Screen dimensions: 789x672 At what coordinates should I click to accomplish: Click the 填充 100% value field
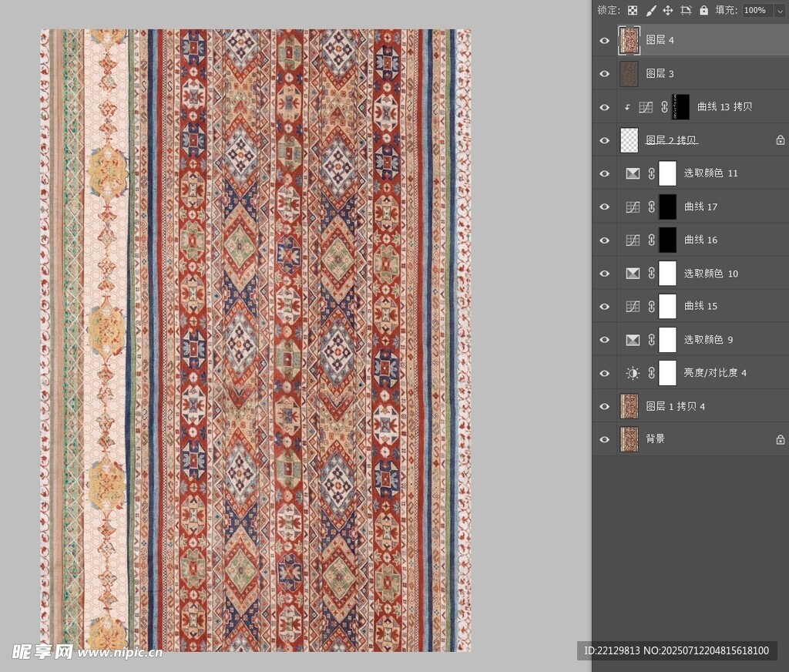click(755, 10)
